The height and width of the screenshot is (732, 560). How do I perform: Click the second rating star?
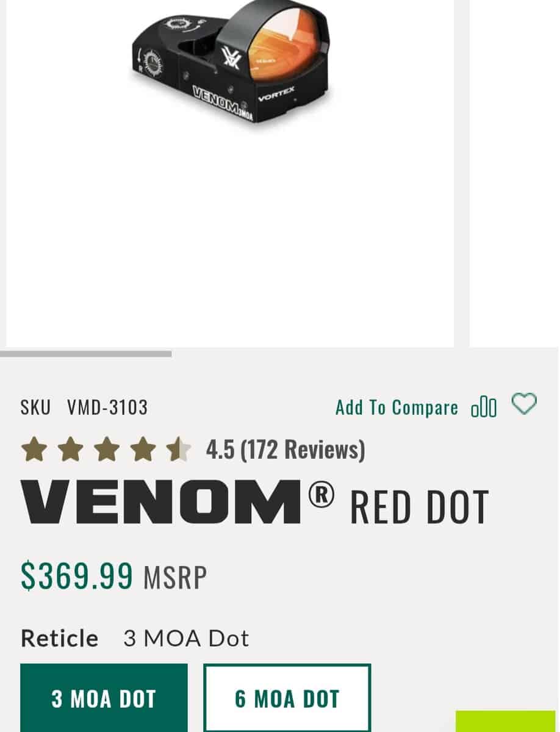coord(70,450)
